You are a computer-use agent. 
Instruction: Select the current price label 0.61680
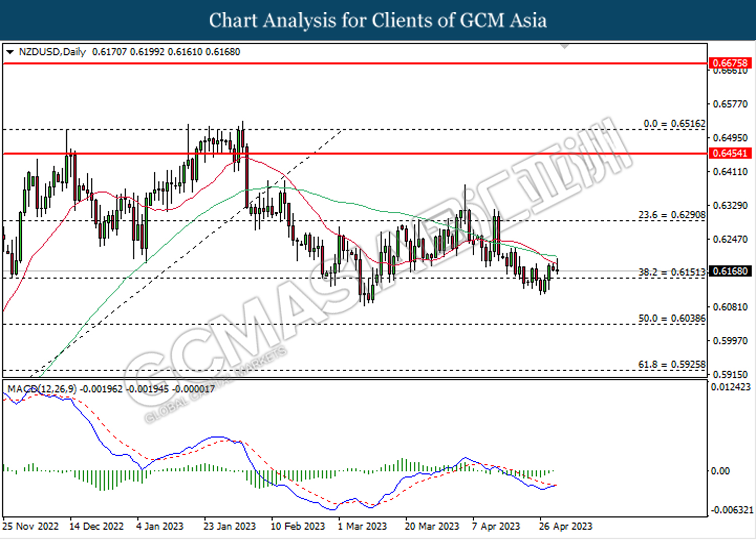click(x=730, y=271)
